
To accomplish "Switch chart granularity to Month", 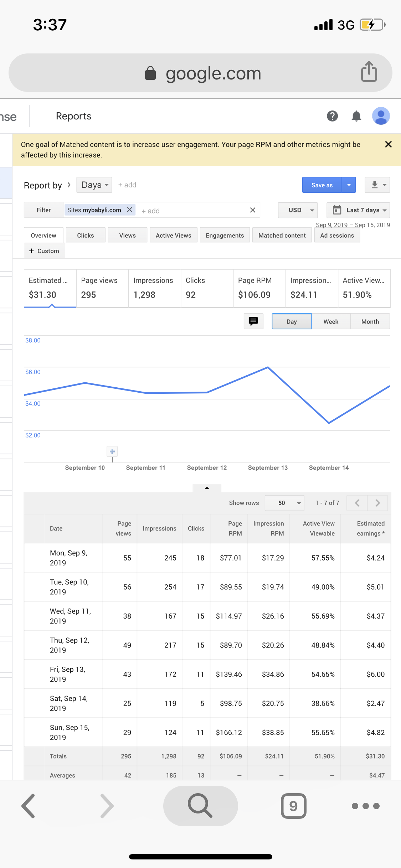I will 370,321.
